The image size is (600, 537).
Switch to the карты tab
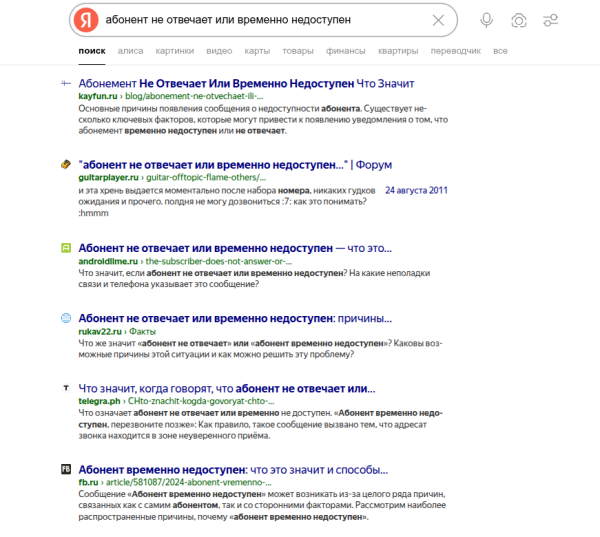257,51
